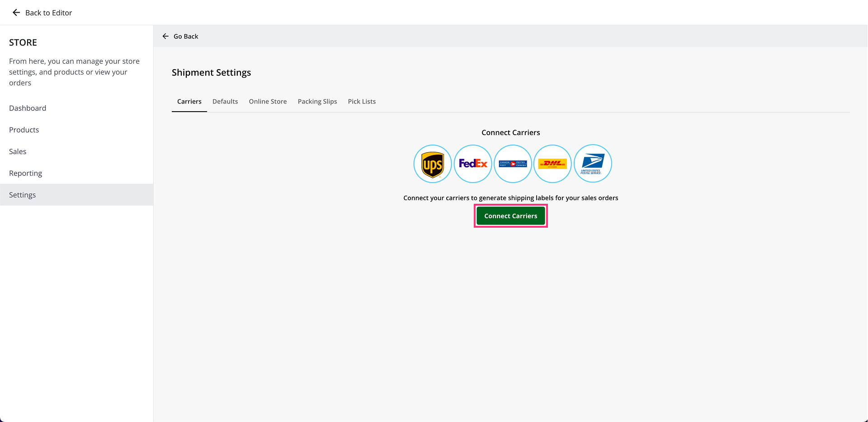Screen dimensions: 868x422
Task: Open the Packing Slips tab
Action: point(317,102)
